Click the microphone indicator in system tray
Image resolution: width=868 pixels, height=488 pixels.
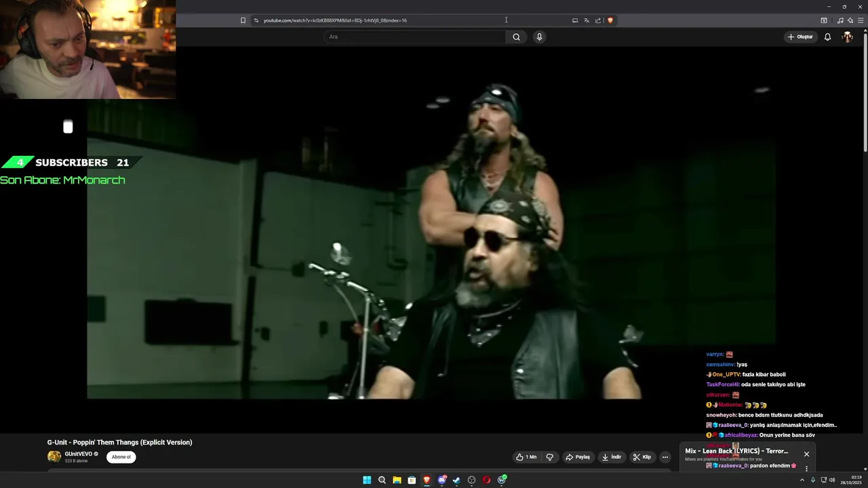(x=813, y=480)
